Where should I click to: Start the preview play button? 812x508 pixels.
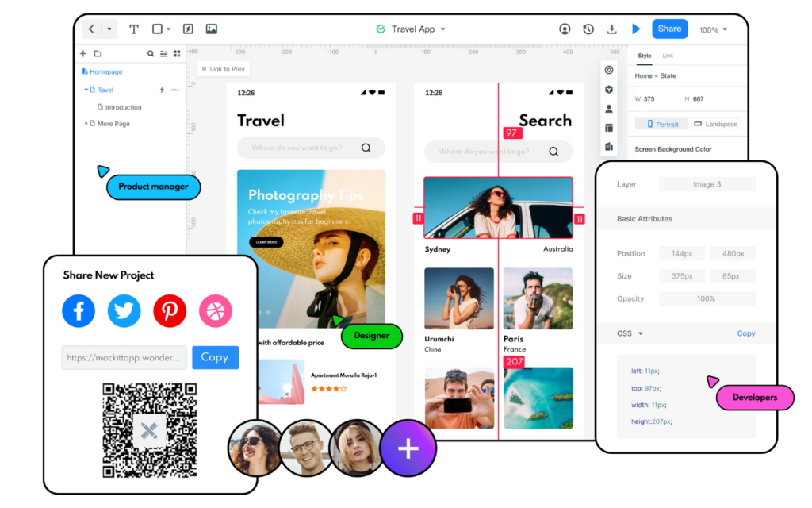[x=636, y=29]
